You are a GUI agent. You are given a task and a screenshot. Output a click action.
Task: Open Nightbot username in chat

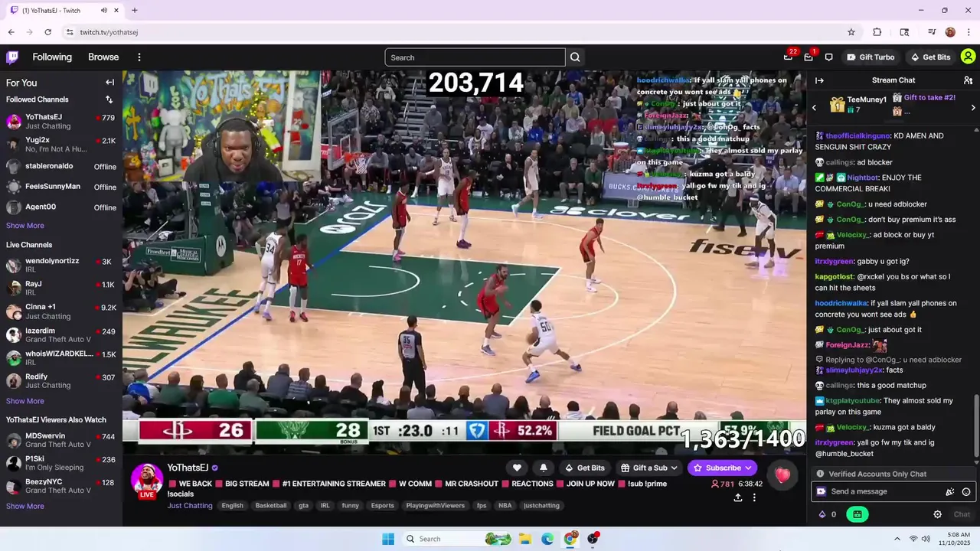(x=862, y=178)
